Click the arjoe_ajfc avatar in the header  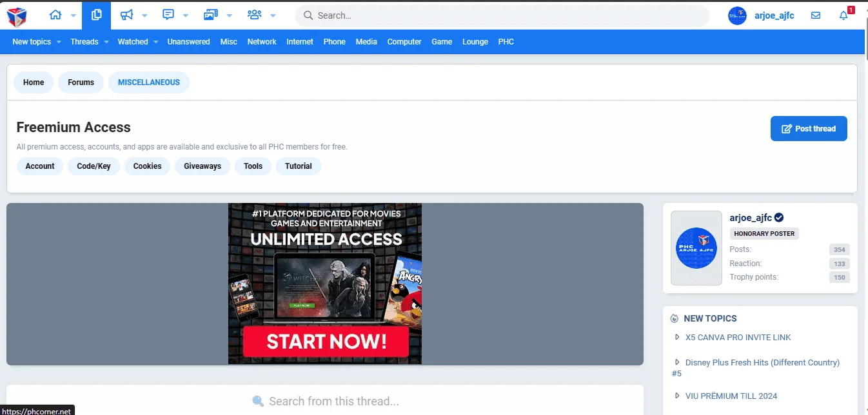pos(737,15)
